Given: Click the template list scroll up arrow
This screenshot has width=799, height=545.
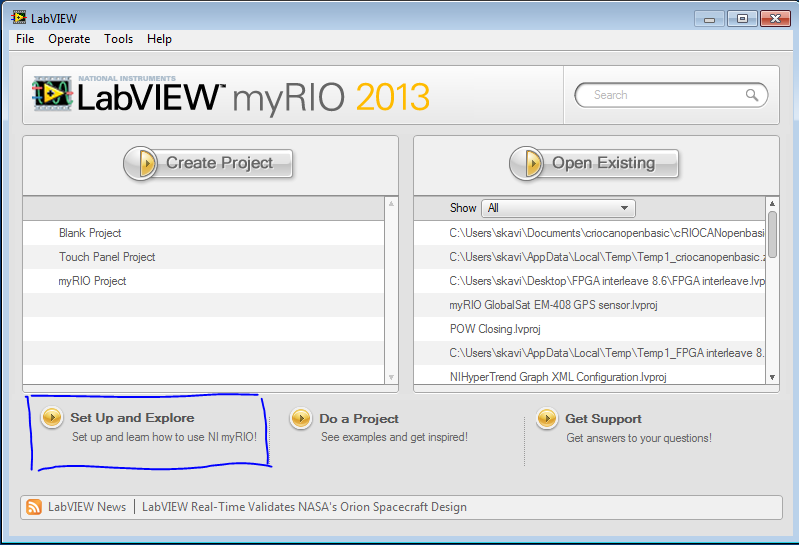Looking at the screenshot, I should tap(391, 203).
